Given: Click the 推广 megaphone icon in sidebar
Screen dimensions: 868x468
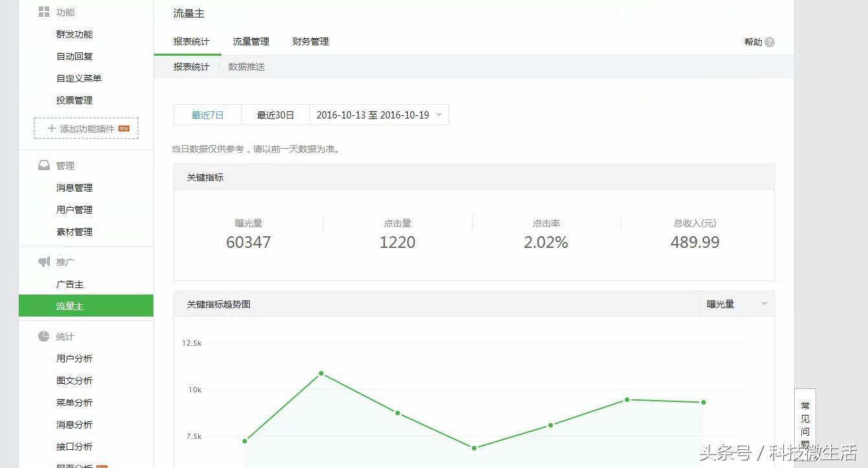Looking at the screenshot, I should pos(44,262).
